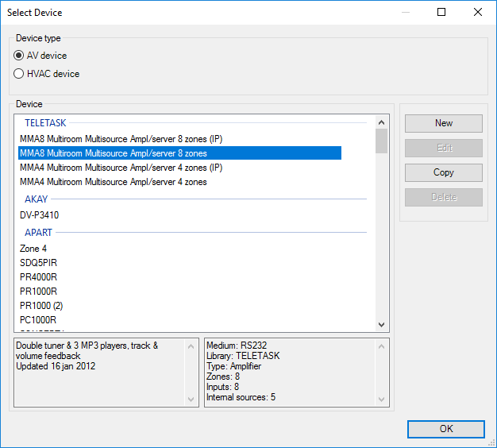This screenshot has height=448, width=497.
Task: Maximize the Select Device window
Action: [441, 12]
